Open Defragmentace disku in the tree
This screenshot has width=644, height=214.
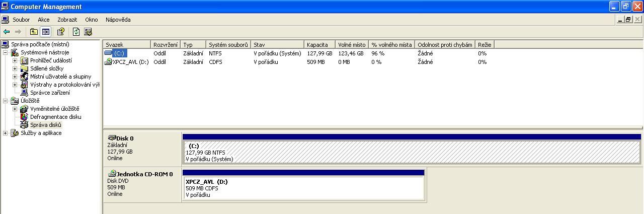(55, 117)
